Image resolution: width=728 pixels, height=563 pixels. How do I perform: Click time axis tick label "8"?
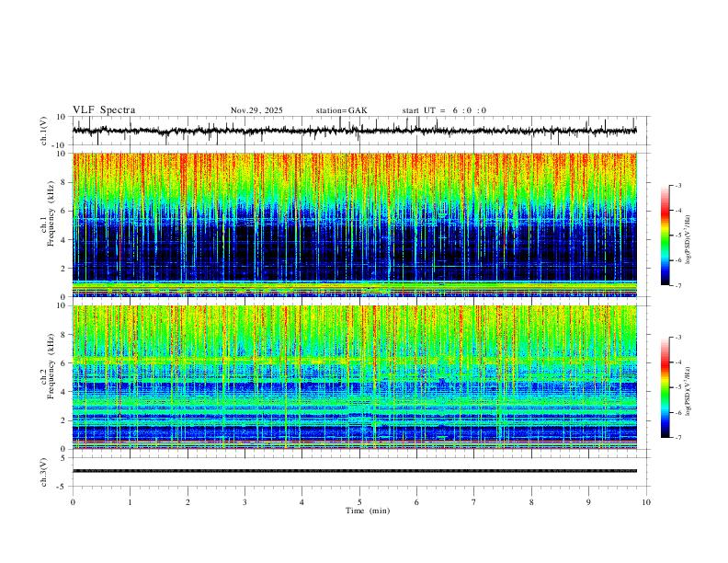click(x=531, y=502)
